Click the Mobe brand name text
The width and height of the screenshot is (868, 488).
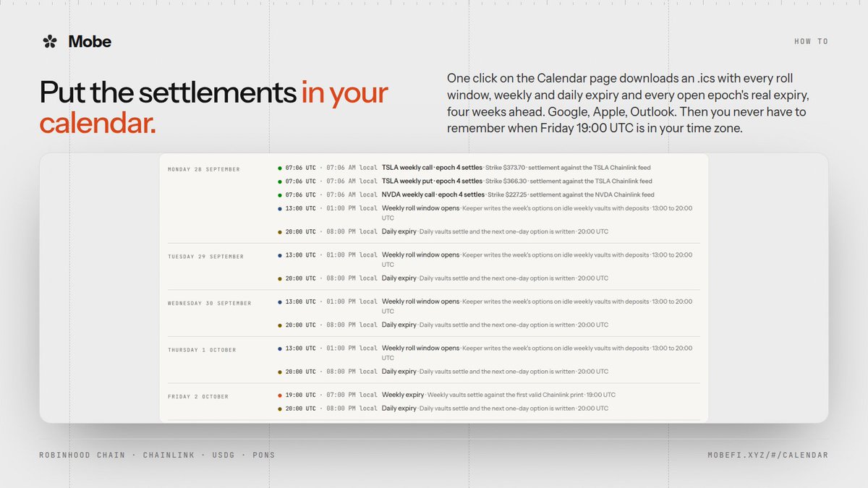[x=90, y=42]
